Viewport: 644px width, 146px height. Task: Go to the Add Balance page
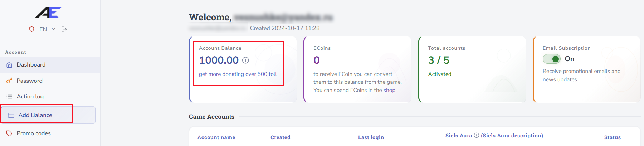tap(35, 115)
